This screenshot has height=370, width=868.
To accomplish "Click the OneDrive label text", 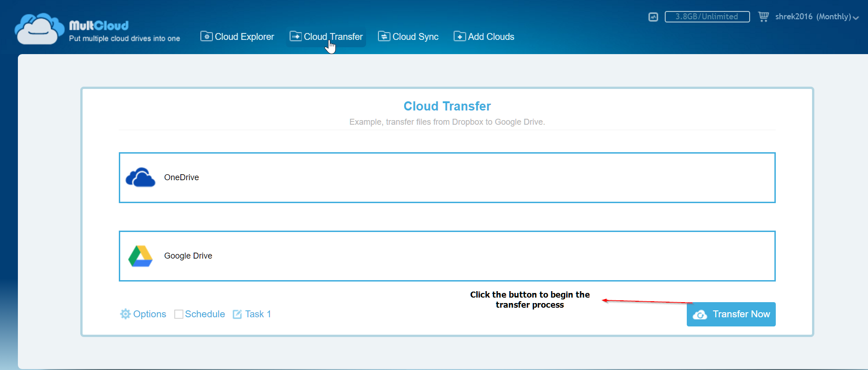I will [182, 177].
